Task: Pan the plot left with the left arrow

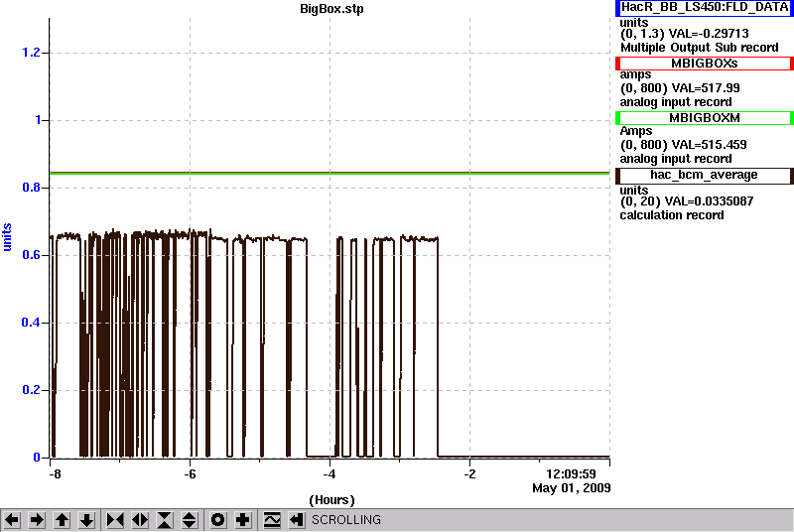Action: click(x=12, y=520)
